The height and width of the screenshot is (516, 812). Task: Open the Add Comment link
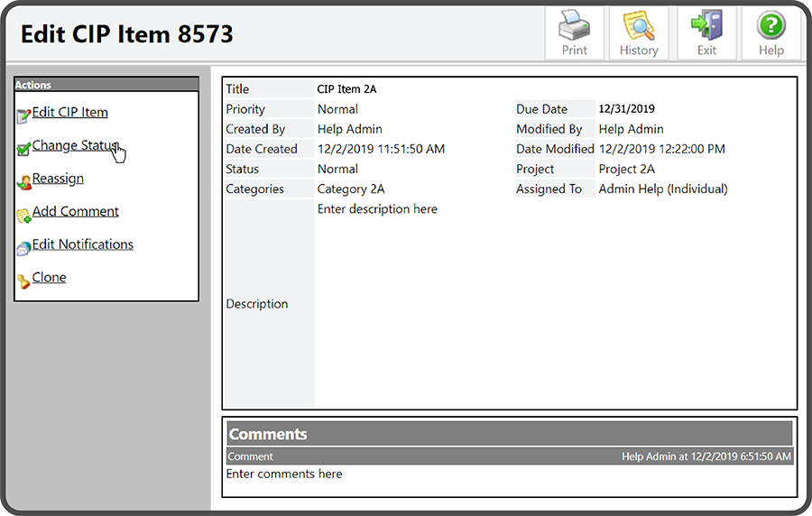click(76, 211)
